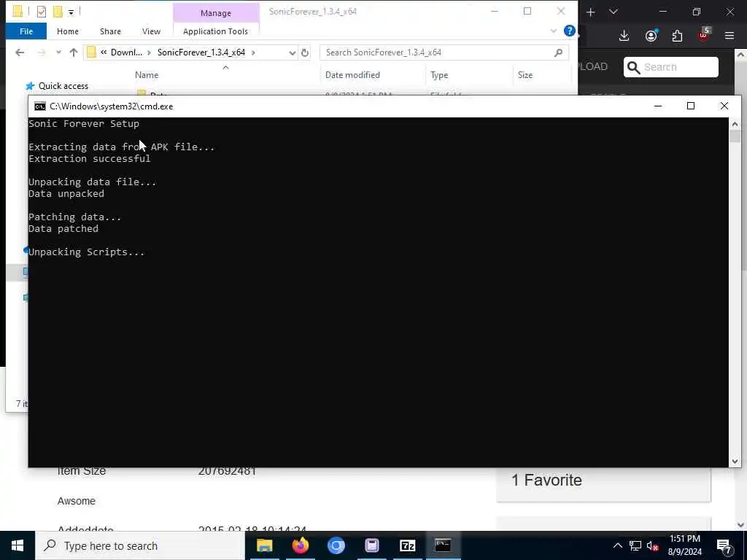Open the File tab in Explorer
Viewport: 747px width, 560px height.
pos(26,31)
